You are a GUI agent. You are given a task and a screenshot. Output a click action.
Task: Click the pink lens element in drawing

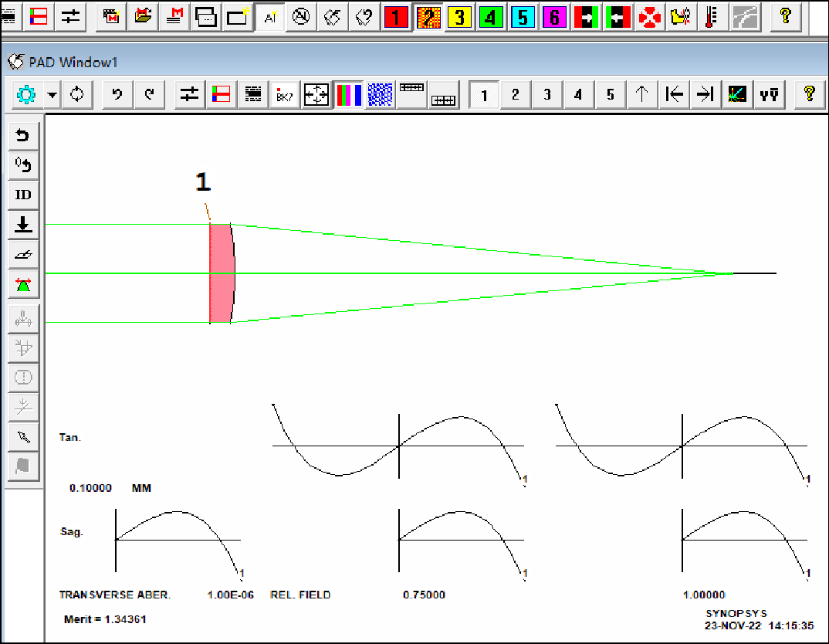[x=222, y=273]
